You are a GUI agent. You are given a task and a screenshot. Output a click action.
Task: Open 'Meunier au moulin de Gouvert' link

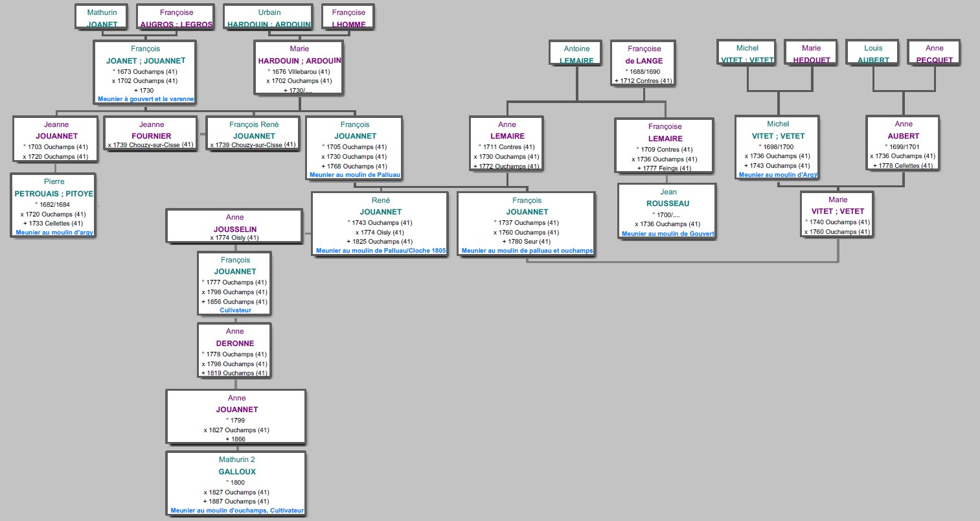click(x=668, y=234)
